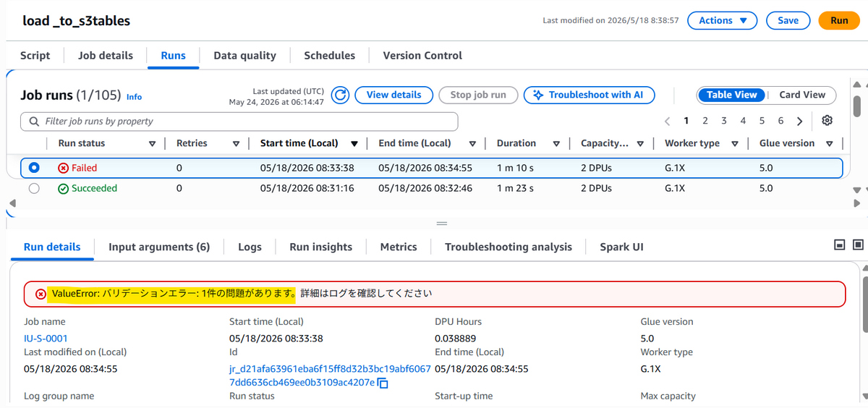Click the Failed status icon in first row

tap(64, 168)
